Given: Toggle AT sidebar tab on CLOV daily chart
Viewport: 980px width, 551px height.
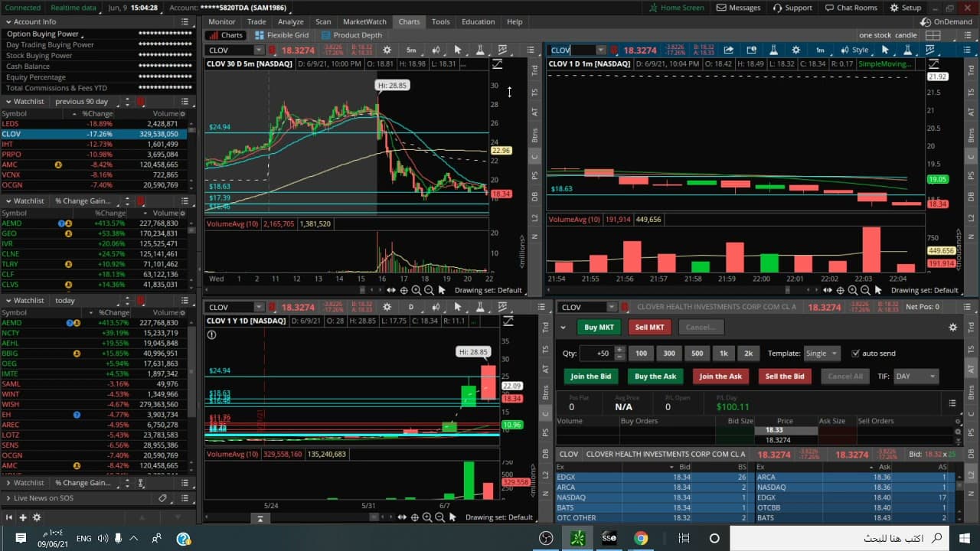Looking at the screenshot, I should 545,369.
